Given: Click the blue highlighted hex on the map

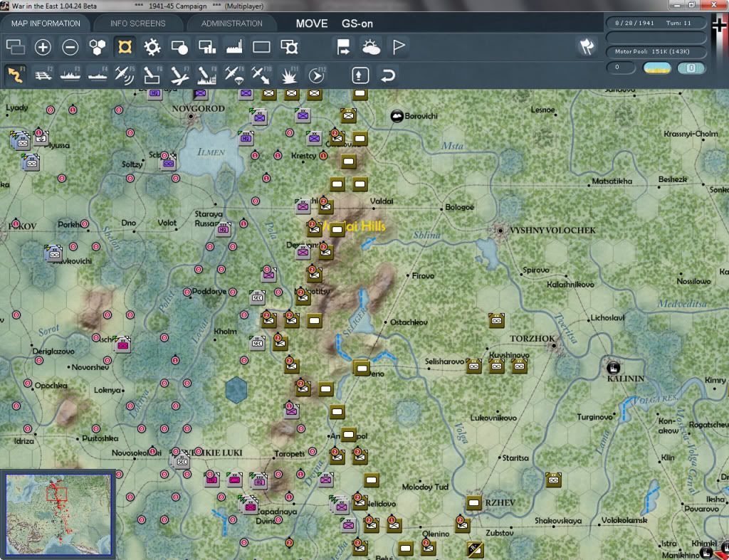Looking at the screenshot, I should click(236, 389).
